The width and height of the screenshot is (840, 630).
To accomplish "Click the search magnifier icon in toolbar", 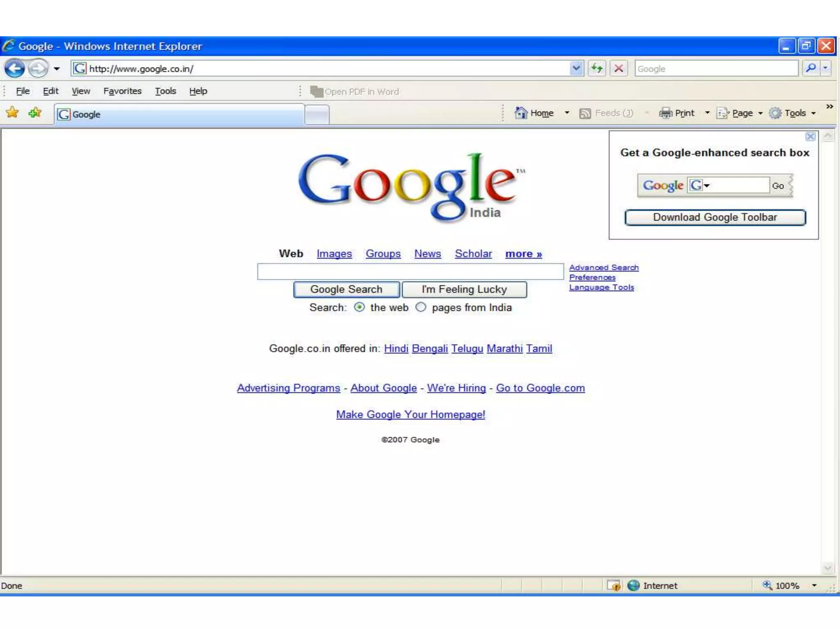I will click(x=810, y=68).
